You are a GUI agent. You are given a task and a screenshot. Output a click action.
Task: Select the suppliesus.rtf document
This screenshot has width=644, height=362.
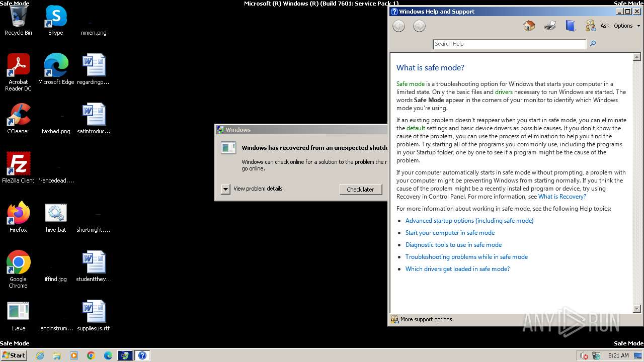click(x=94, y=316)
